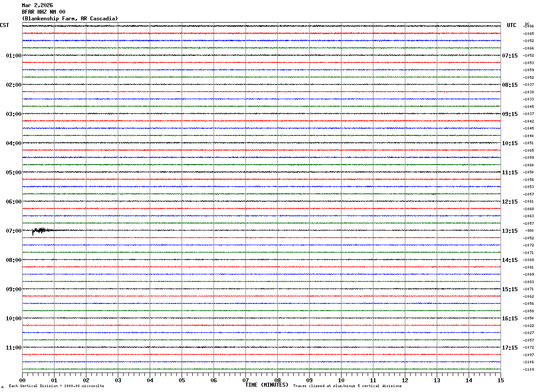Click the 11:15 UTC time label
The width and height of the screenshot is (536, 392).
tap(509, 173)
